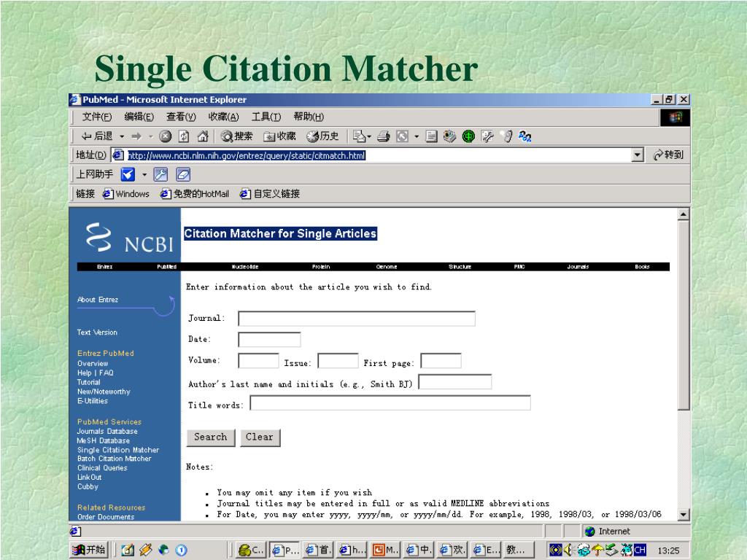Open the 上网助手 checkmark dropdown arrow
Image resolution: width=747 pixels, height=560 pixels.
point(144,175)
